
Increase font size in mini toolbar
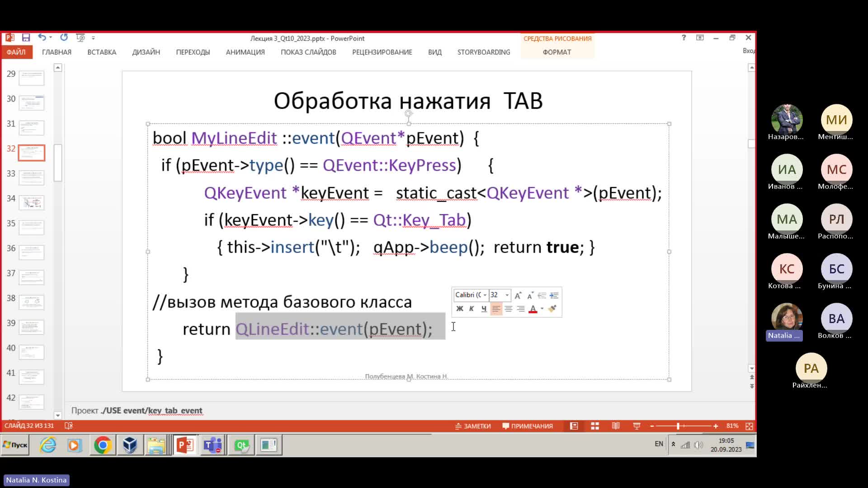[x=518, y=296]
